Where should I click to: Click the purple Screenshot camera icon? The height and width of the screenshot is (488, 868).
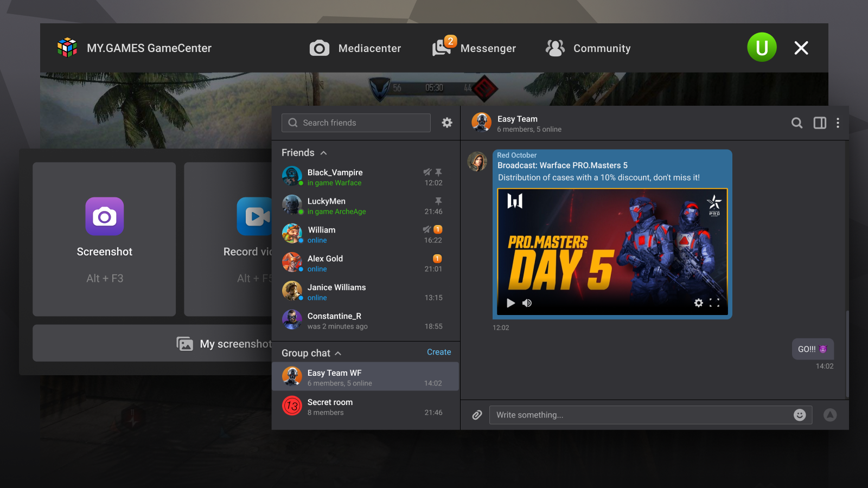point(105,216)
